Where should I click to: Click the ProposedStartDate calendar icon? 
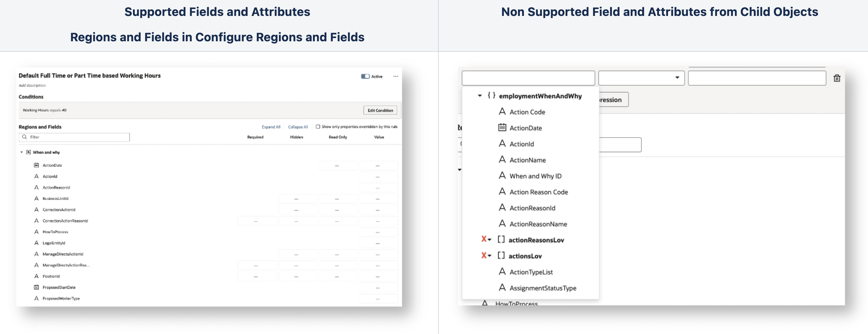pos(36,287)
